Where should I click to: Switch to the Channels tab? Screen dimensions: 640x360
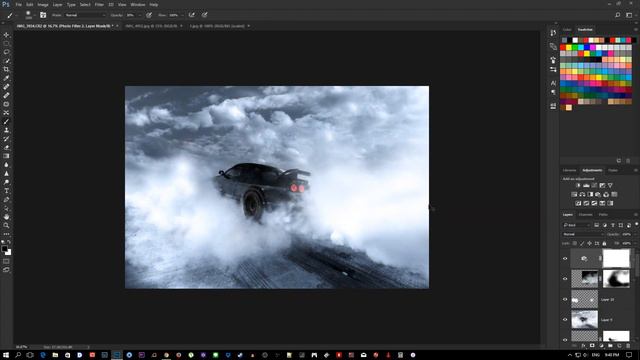585,215
